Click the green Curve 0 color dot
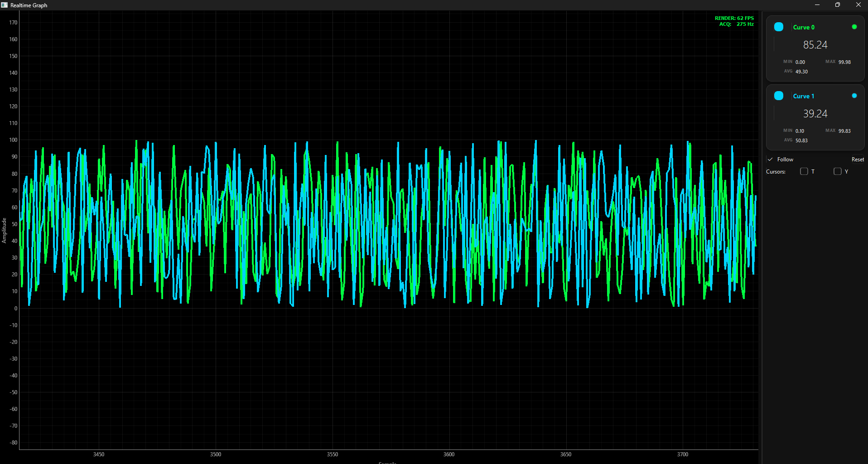 [854, 27]
